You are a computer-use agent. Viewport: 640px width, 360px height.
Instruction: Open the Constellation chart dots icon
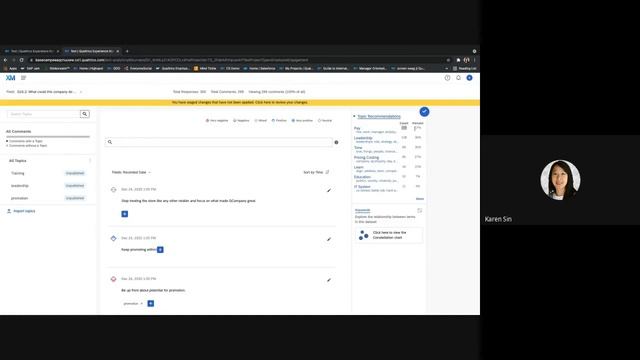[x=363, y=235]
